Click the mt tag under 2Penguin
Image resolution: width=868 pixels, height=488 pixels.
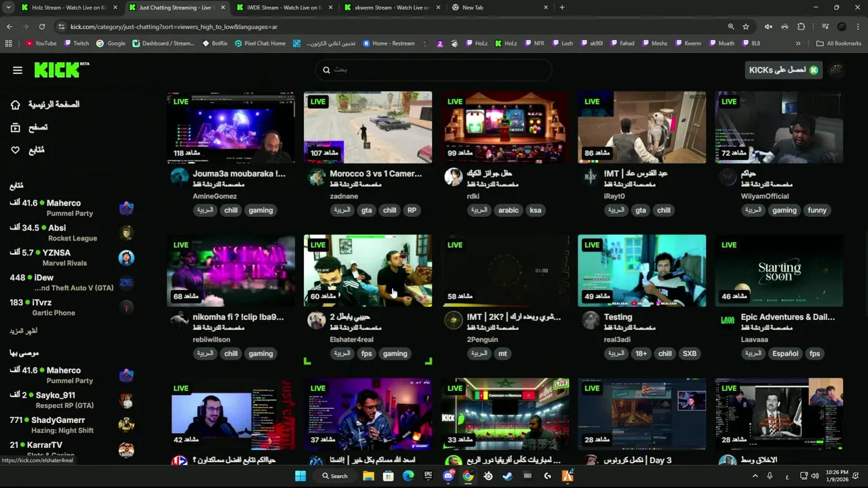click(x=502, y=353)
